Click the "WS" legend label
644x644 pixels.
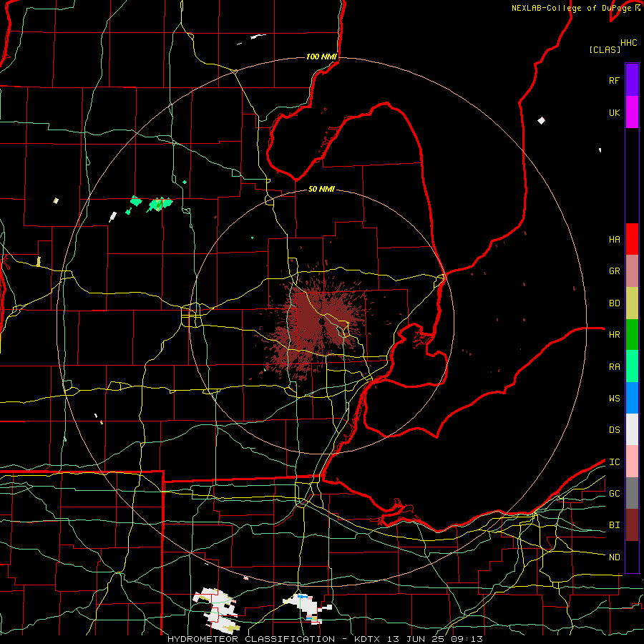tap(614, 399)
